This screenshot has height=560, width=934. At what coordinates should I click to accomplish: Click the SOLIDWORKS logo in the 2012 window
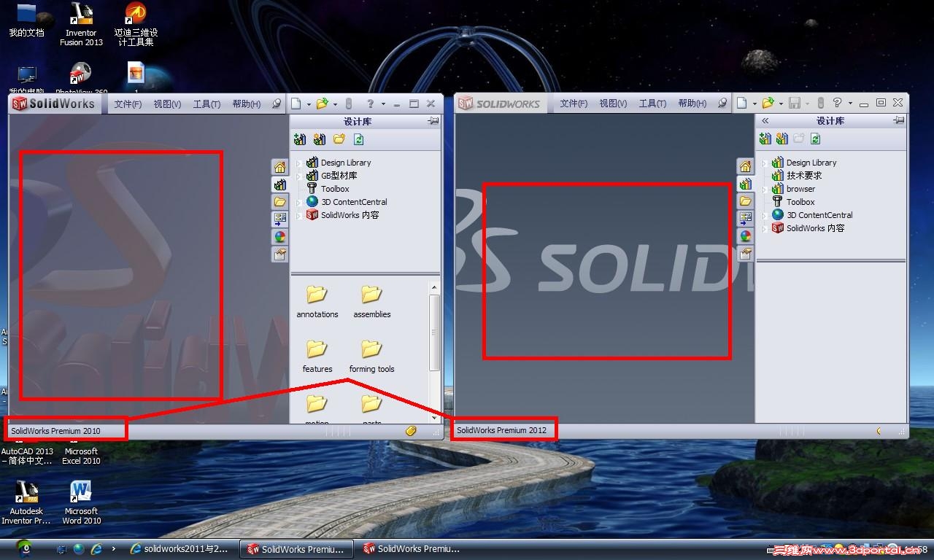pyautogui.click(x=499, y=104)
